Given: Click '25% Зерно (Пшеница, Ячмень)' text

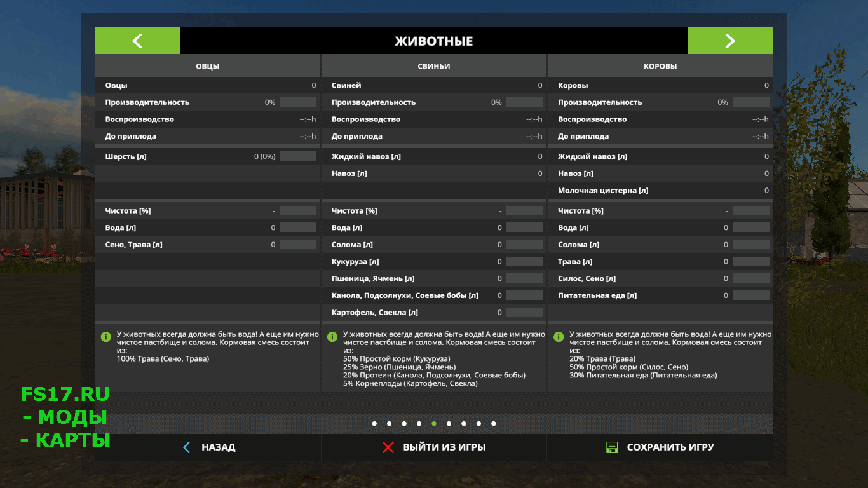Looking at the screenshot, I should (399, 367).
